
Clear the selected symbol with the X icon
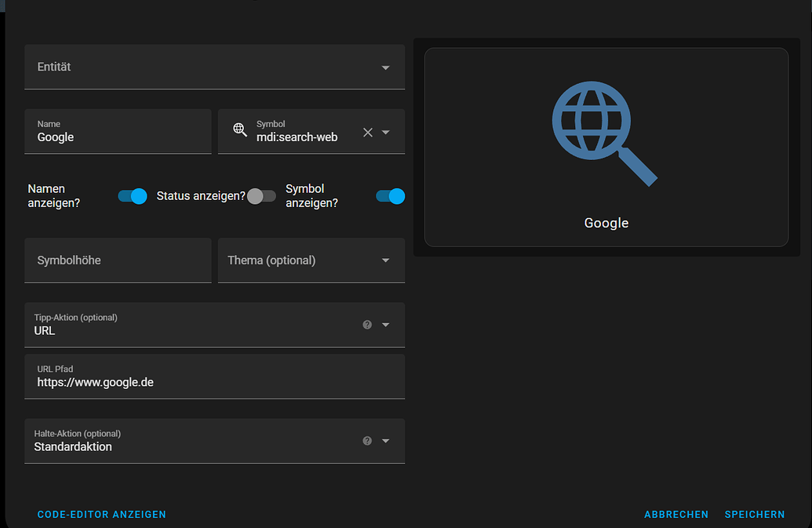367,132
